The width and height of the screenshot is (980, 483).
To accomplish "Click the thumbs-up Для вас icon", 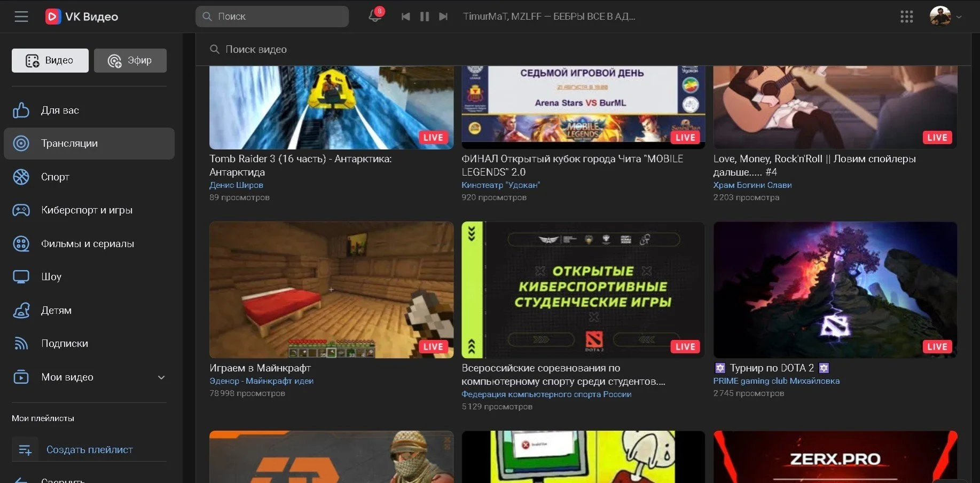I will 21,110.
